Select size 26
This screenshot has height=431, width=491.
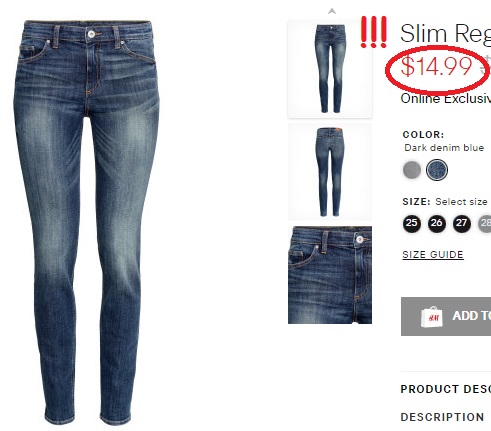tap(437, 223)
